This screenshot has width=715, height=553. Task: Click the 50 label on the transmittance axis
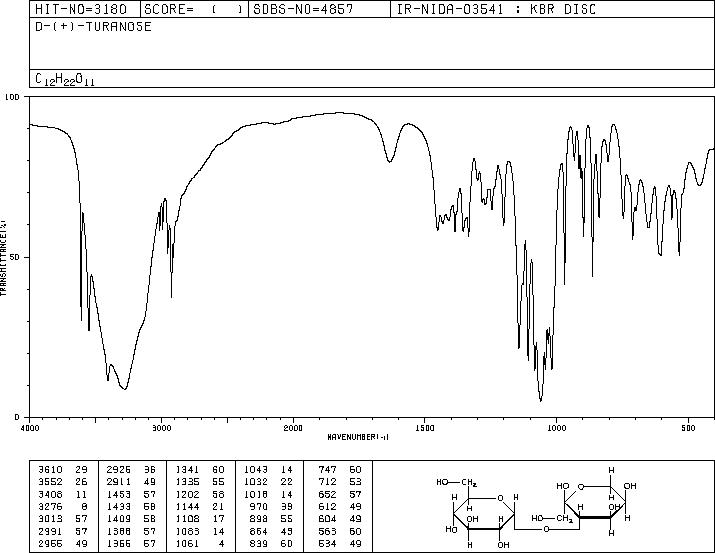[16, 257]
